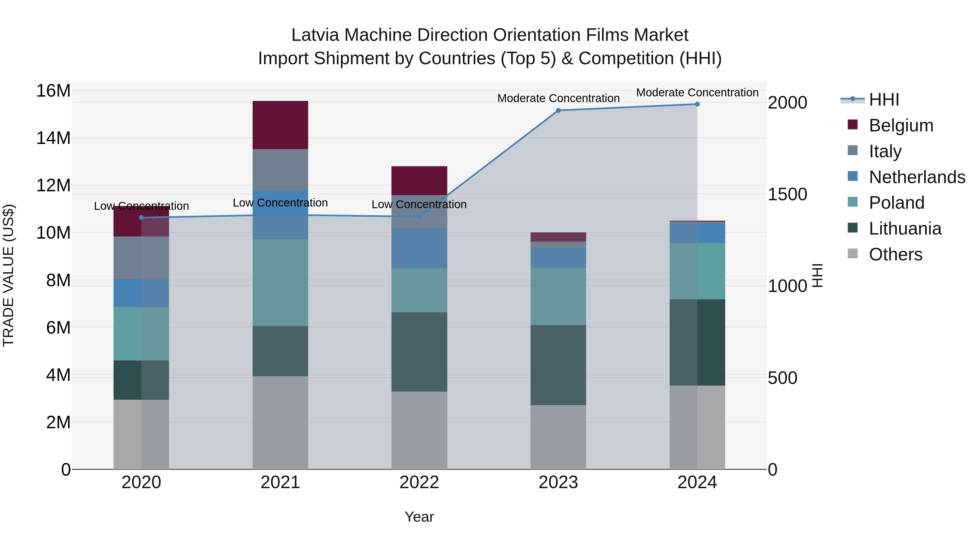Click the chart title text

point(490,46)
